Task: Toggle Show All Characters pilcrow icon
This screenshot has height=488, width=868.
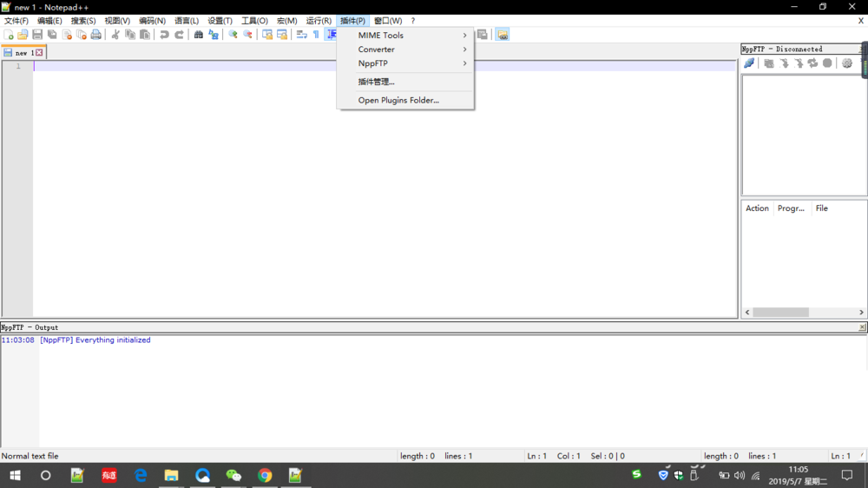Action: [317, 35]
